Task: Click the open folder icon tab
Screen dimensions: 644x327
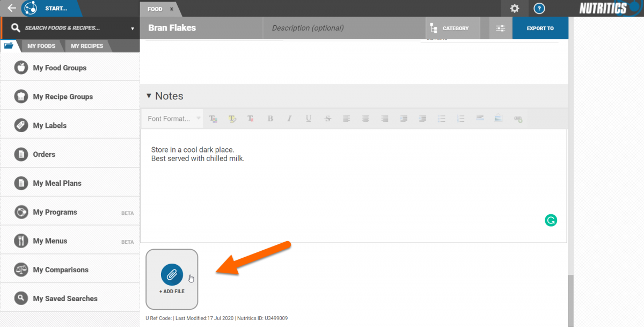Action: pyautogui.click(x=9, y=46)
